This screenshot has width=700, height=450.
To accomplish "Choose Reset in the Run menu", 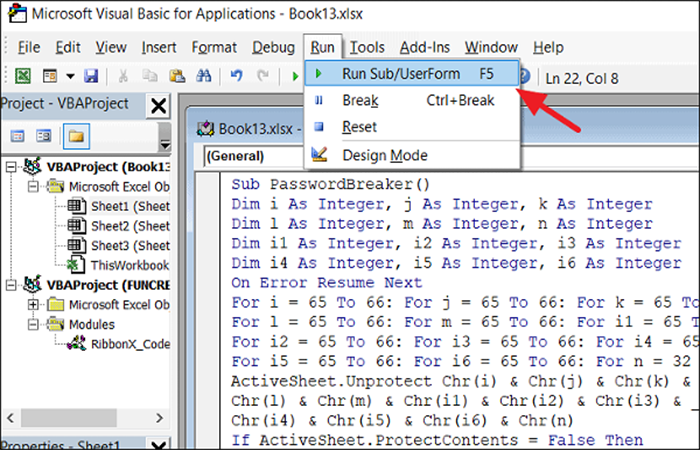I will (x=359, y=127).
